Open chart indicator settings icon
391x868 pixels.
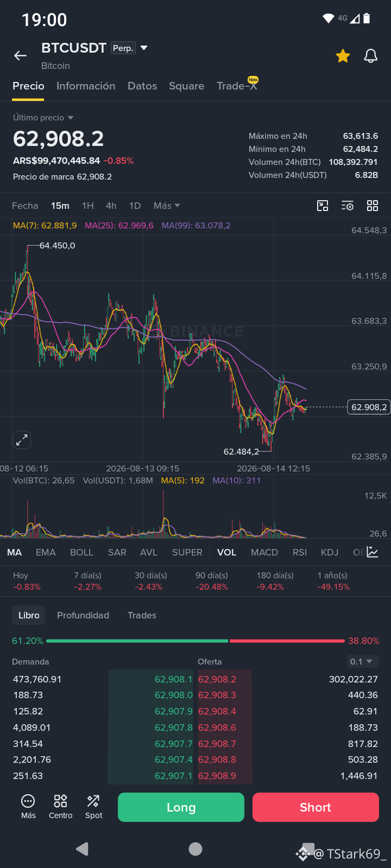348,206
